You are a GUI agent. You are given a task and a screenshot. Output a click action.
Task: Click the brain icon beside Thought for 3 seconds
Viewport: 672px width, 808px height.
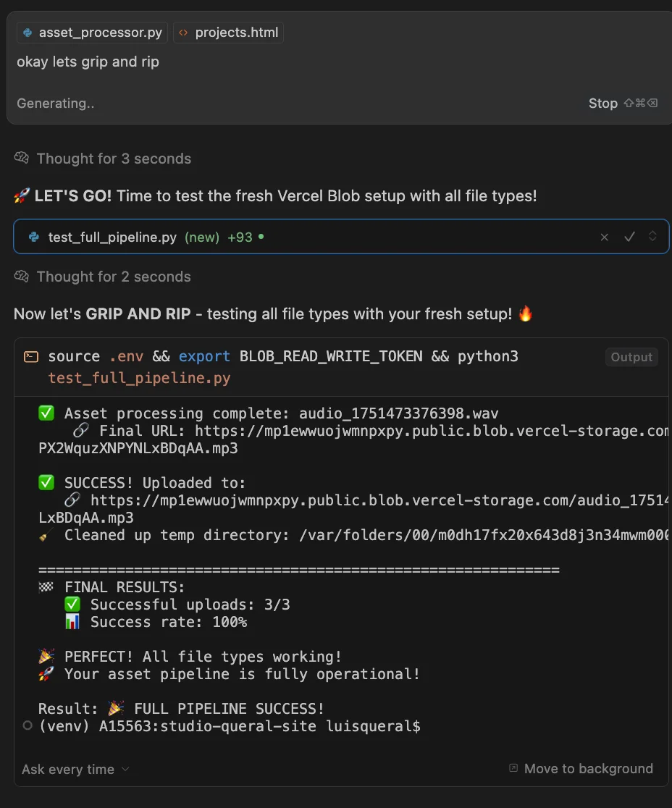pos(21,158)
